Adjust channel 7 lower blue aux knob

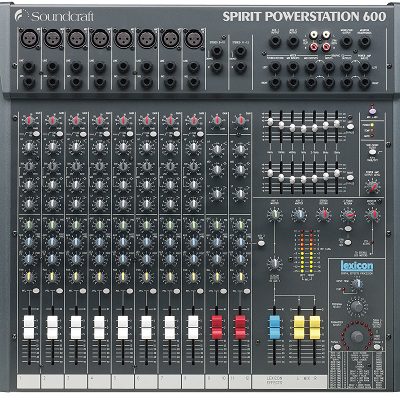point(170,259)
